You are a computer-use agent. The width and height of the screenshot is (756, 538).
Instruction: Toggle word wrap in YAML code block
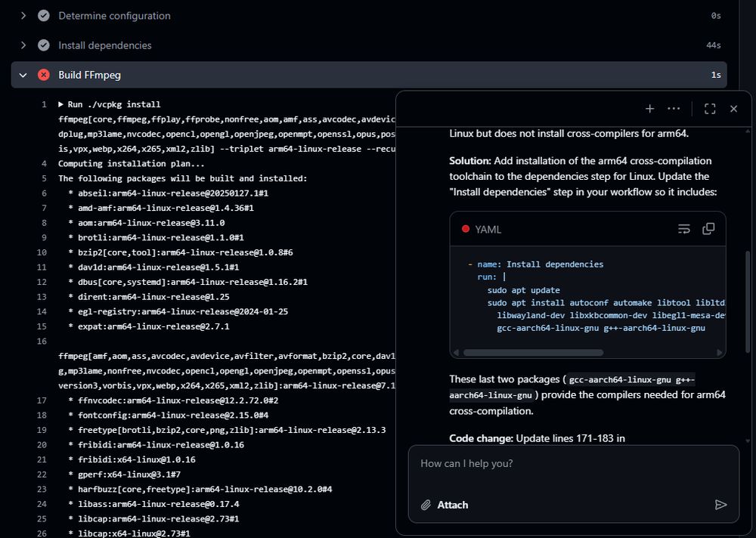point(683,229)
